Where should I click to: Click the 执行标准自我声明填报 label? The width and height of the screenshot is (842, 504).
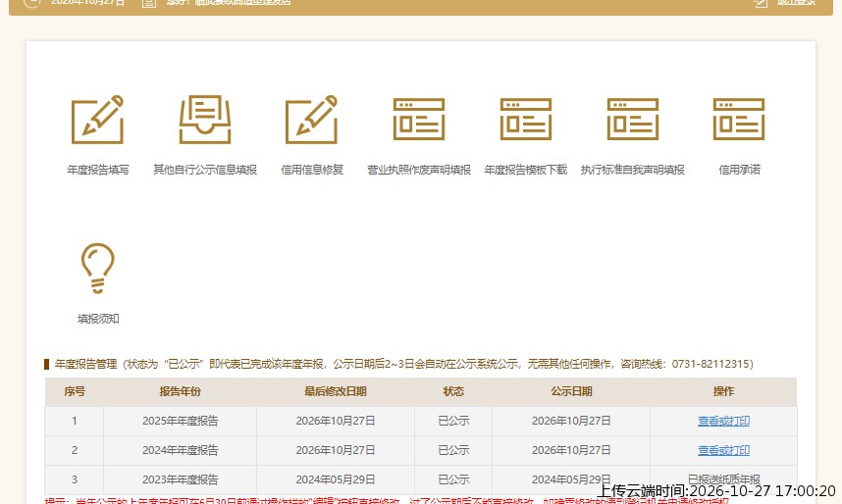pos(633,170)
